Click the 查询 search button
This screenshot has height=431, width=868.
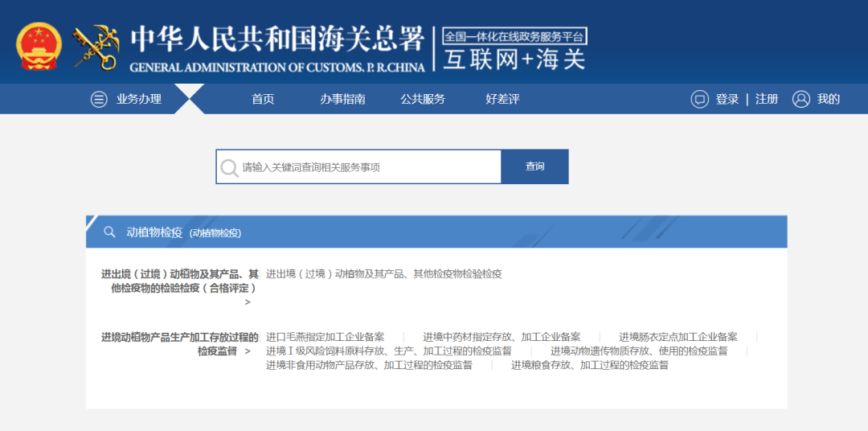(x=534, y=166)
